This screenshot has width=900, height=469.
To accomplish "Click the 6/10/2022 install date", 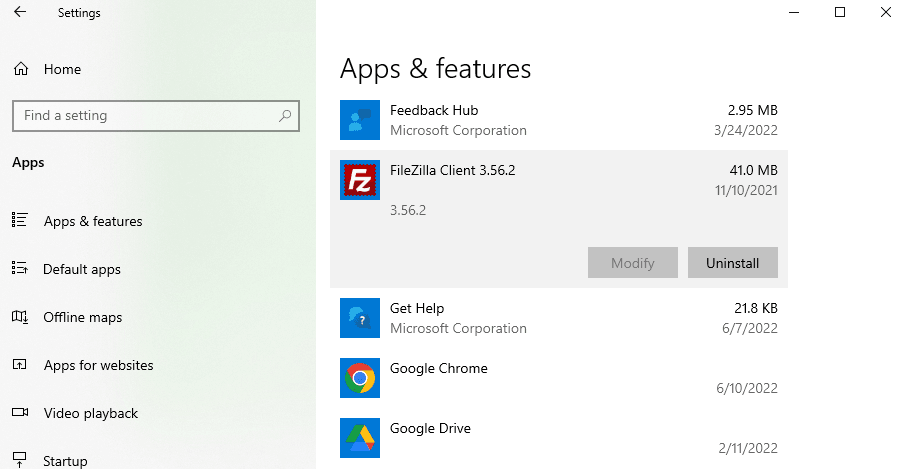I will click(747, 389).
